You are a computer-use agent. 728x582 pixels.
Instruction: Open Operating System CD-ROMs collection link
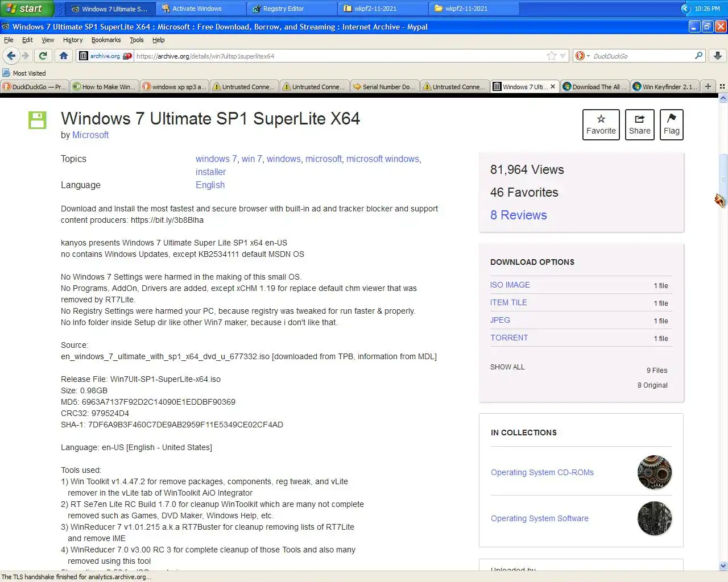coord(542,472)
